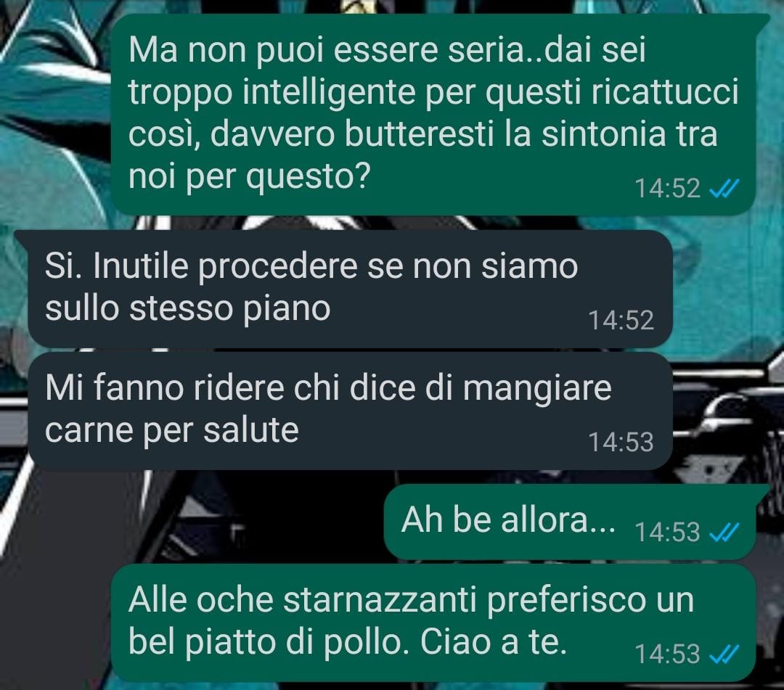
Task: Tap the 'Ah be allora...' message bubble
Action: pyautogui.click(x=570, y=522)
